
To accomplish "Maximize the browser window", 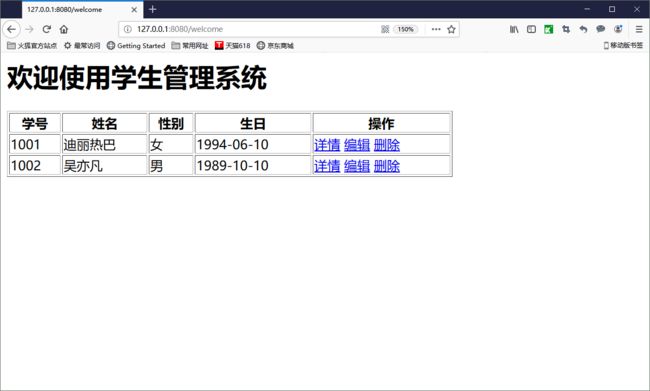I will pos(612,9).
